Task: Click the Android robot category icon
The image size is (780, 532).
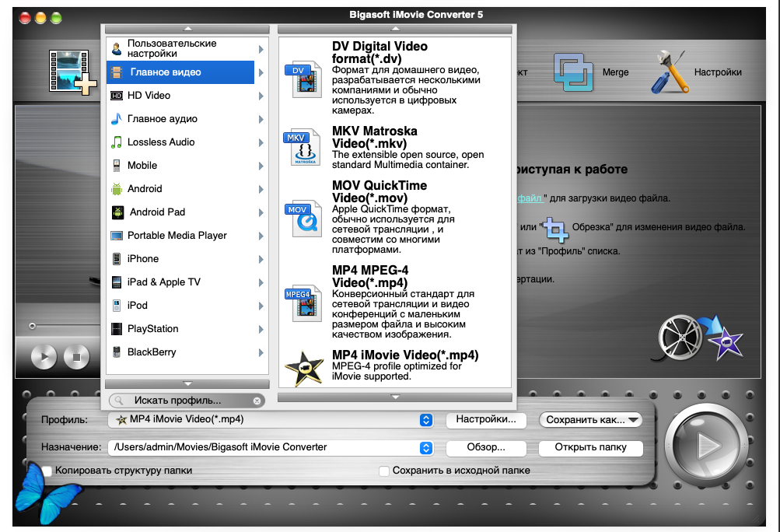Action: pyautogui.click(x=117, y=189)
